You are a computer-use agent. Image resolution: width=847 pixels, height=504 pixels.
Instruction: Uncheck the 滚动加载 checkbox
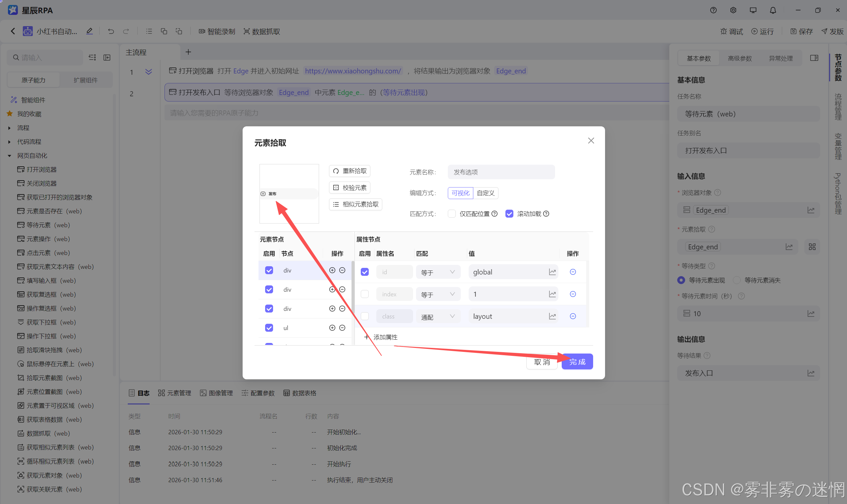pyautogui.click(x=509, y=214)
